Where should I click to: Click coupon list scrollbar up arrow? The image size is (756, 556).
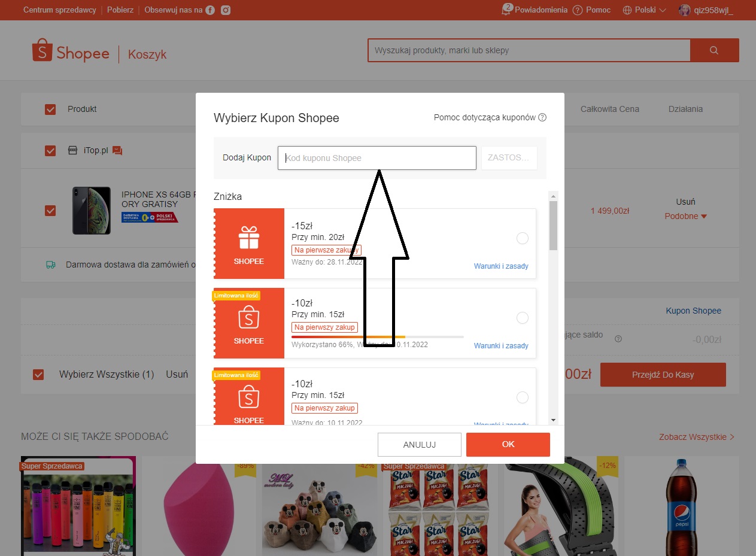coord(554,196)
